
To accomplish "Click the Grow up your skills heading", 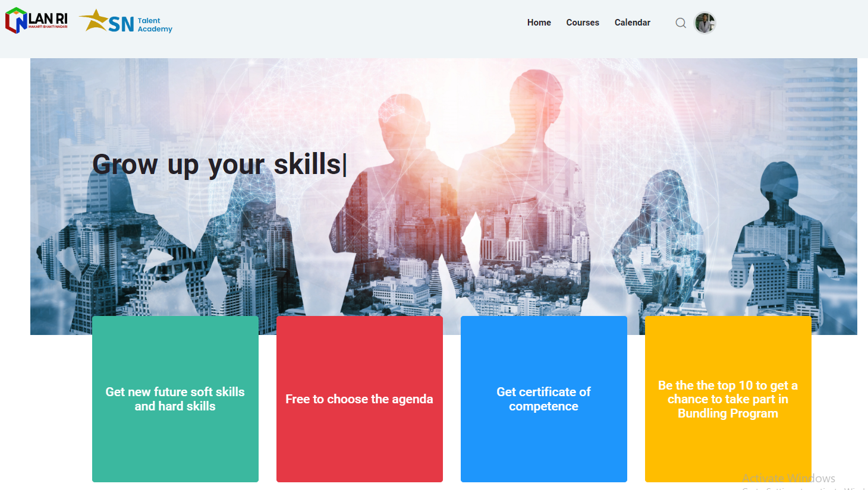I will (x=218, y=165).
